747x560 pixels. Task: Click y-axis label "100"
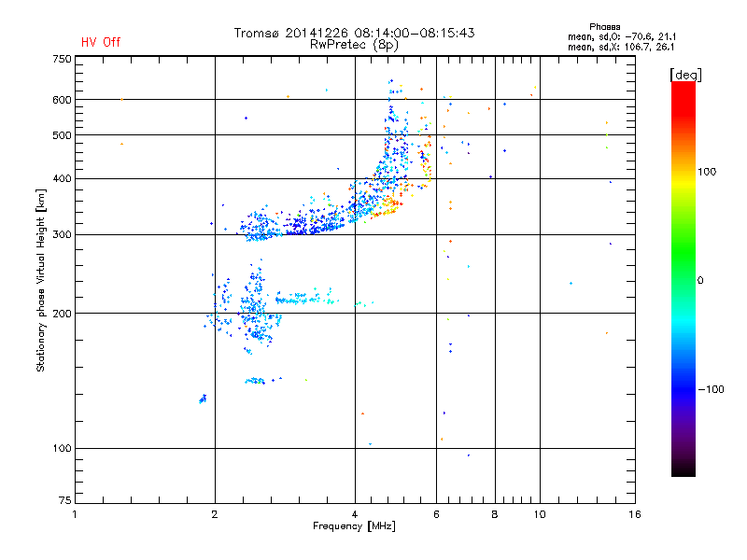click(x=62, y=449)
